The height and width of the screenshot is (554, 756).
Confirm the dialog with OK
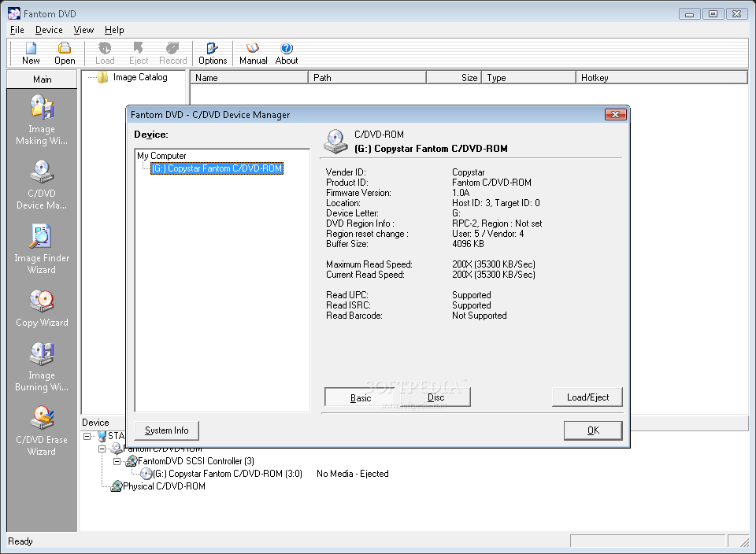(593, 430)
